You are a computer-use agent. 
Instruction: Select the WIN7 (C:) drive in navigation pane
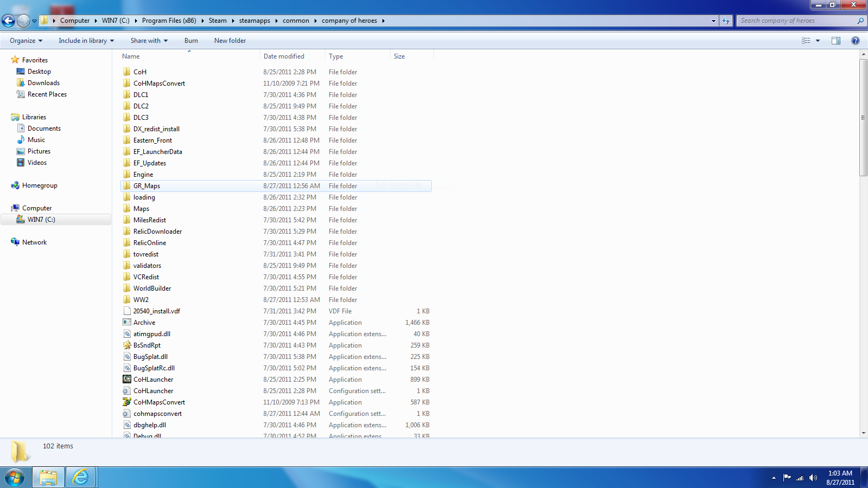tap(41, 220)
